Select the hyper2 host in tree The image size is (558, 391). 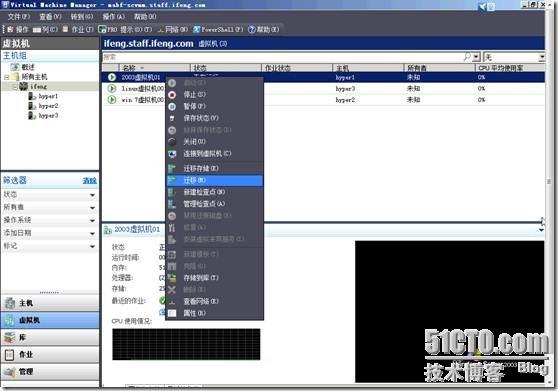click(48, 106)
